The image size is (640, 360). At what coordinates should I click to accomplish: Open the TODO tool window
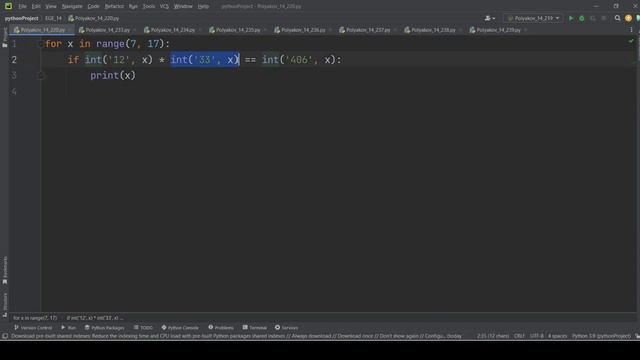pyautogui.click(x=143, y=328)
